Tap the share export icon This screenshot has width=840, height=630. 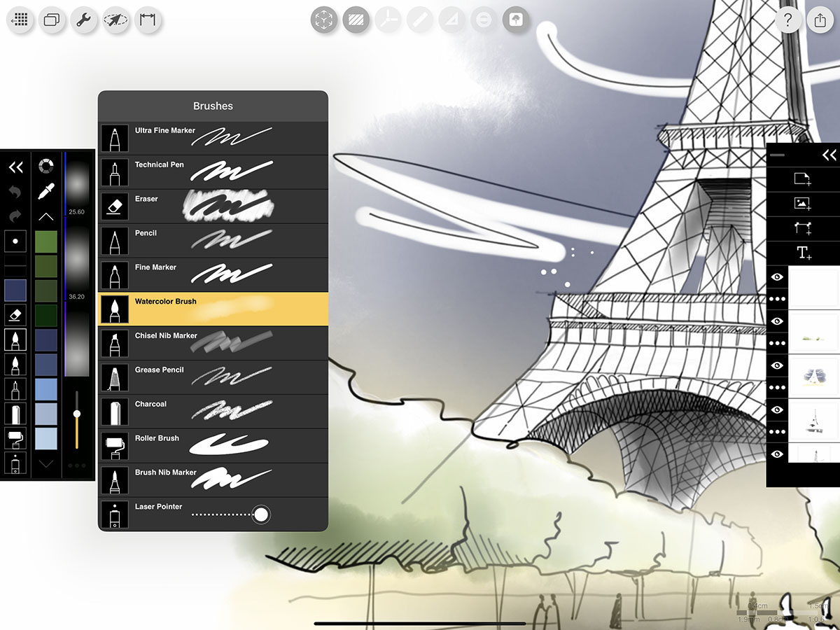[x=820, y=20]
